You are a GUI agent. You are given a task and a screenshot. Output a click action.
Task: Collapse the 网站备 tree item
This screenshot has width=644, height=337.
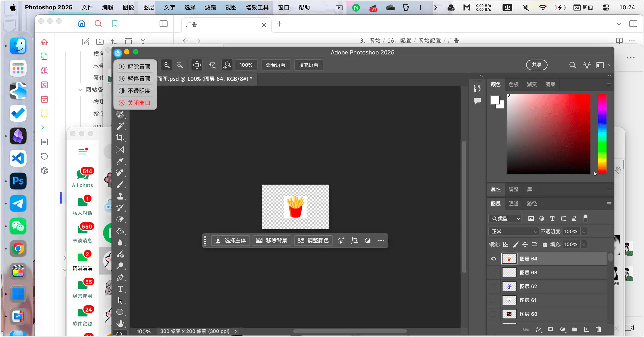coord(80,89)
